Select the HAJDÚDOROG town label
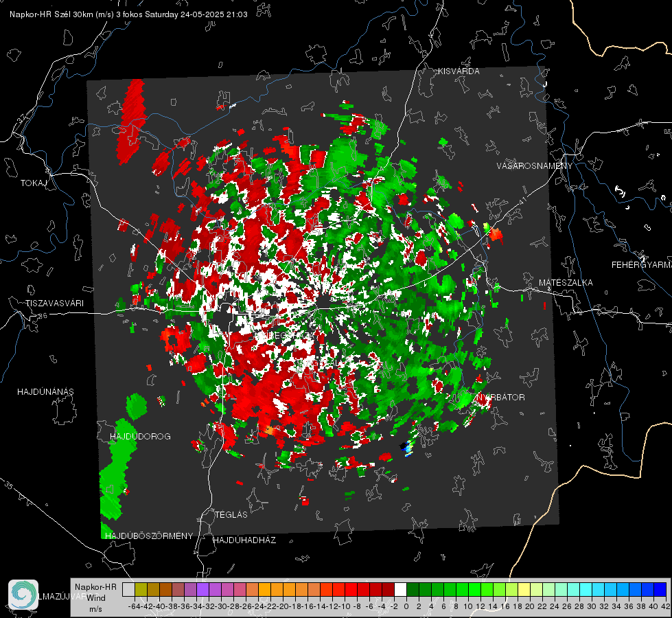The height and width of the screenshot is (618, 672). (x=140, y=437)
